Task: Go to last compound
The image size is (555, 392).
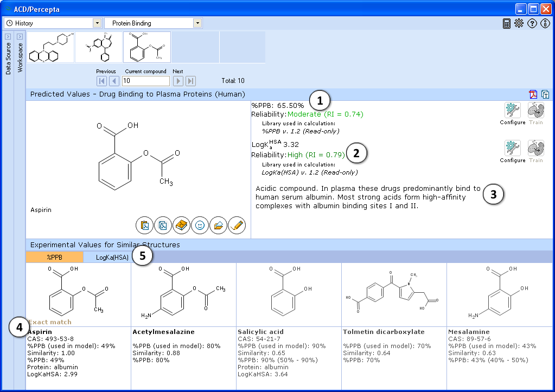Action: click(x=191, y=81)
